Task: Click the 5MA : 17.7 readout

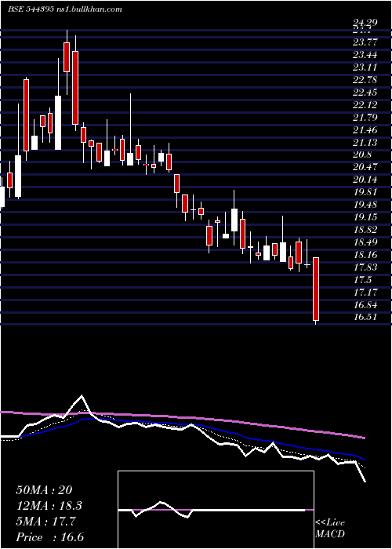Action: pyautogui.click(x=45, y=522)
